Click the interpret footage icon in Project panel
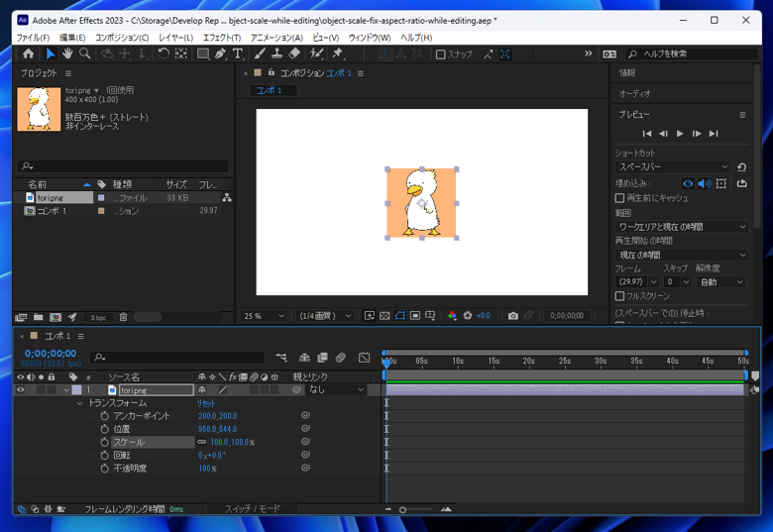The height and width of the screenshot is (532, 773). click(21, 317)
